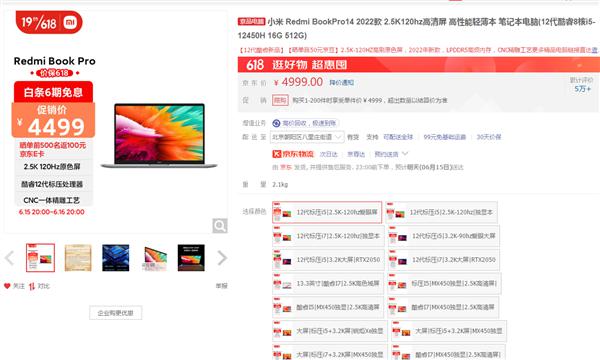Click the 618 逛好物 超惠囤 banner
The width and height of the screenshot is (600, 360).
click(x=419, y=65)
